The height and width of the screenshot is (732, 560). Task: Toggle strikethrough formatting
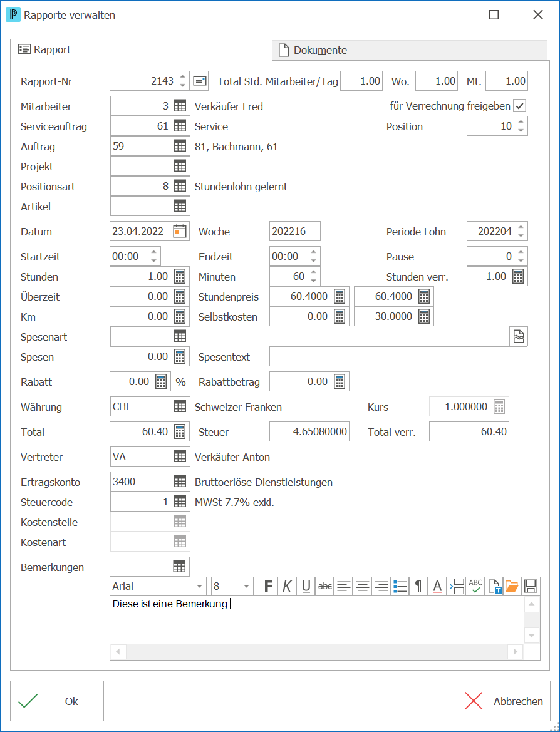[324, 586]
